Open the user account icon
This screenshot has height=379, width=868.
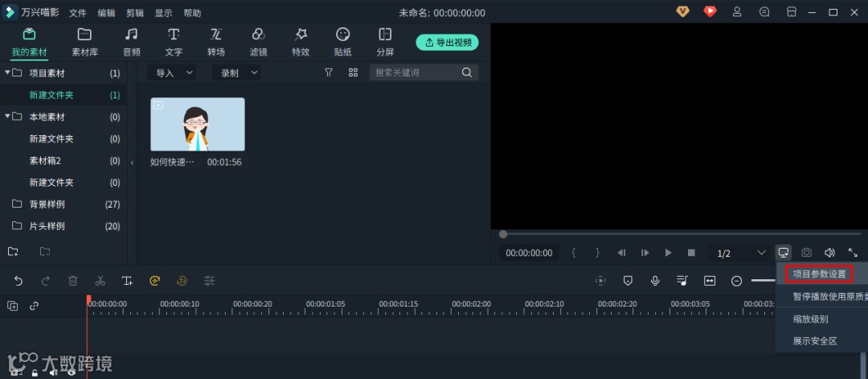tap(737, 11)
